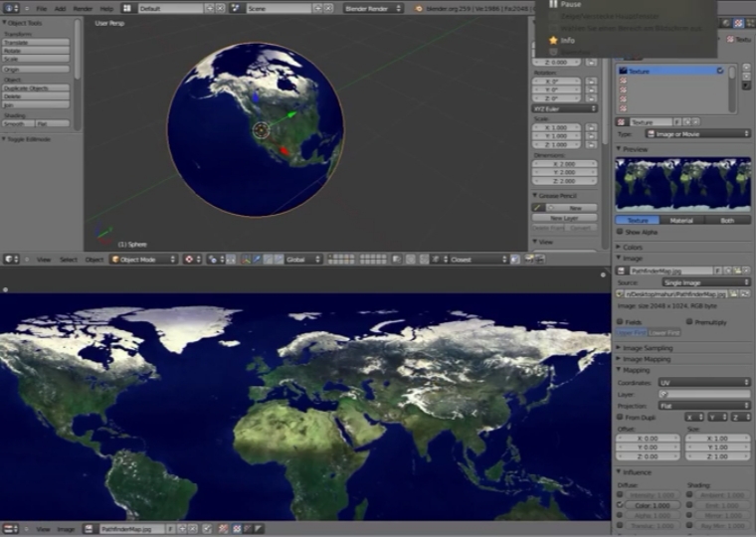
Task: Click the Offset X: 0.00 field
Action: tap(648, 439)
